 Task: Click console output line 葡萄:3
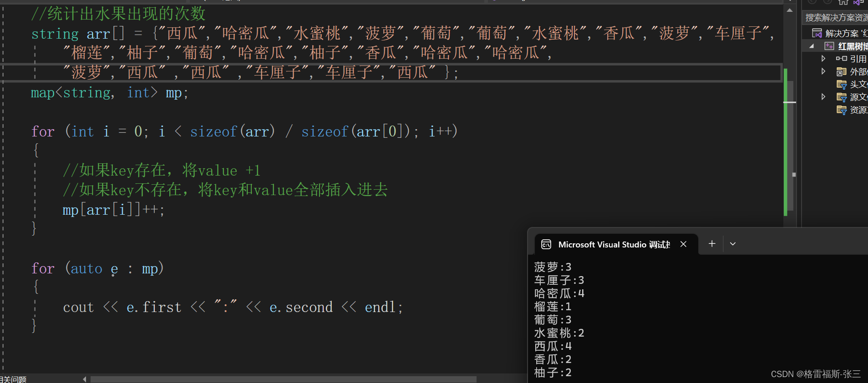click(553, 319)
